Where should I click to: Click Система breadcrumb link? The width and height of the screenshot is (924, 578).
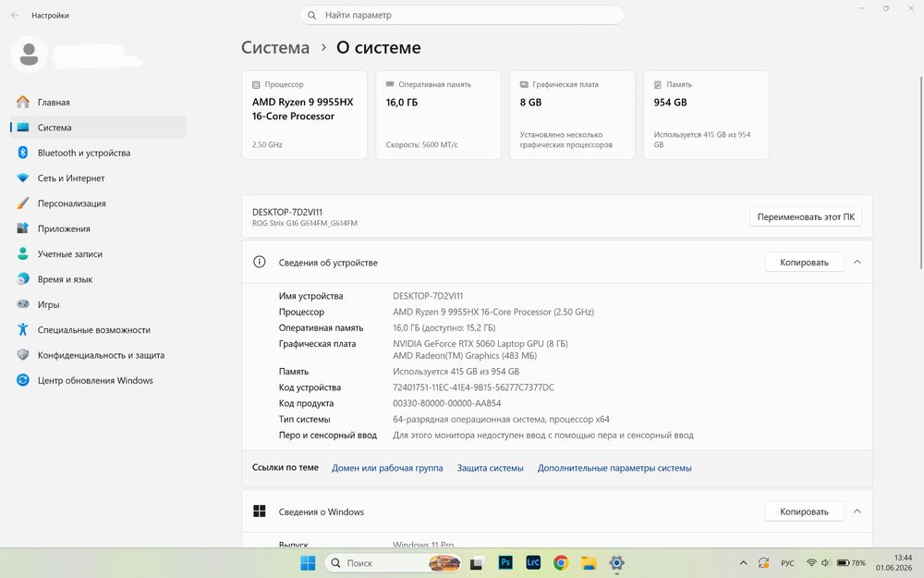[x=275, y=48]
